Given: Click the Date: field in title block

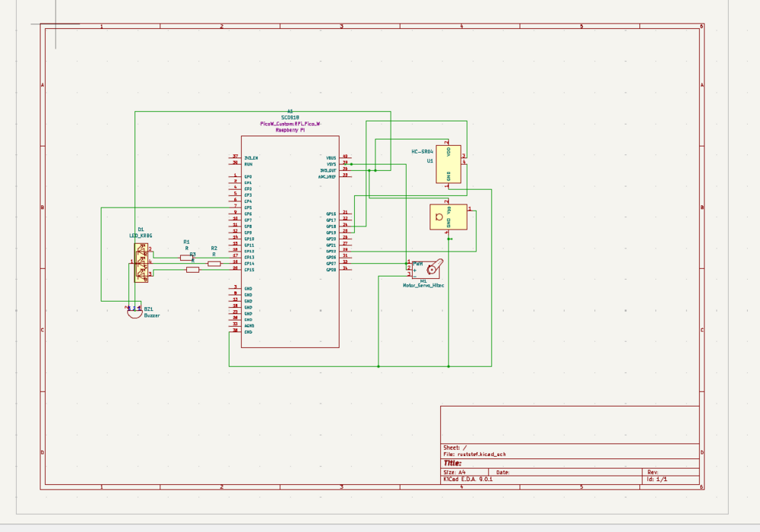Looking at the screenshot, I should coord(502,472).
